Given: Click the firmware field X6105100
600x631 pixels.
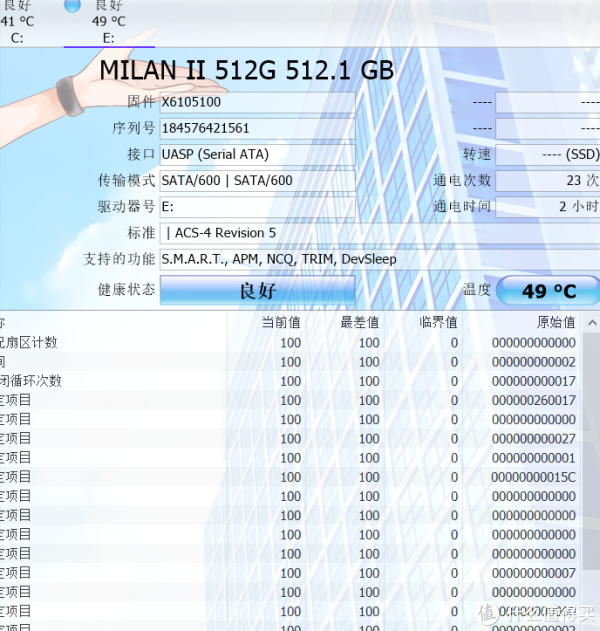Looking at the screenshot, I should (x=258, y=102).
